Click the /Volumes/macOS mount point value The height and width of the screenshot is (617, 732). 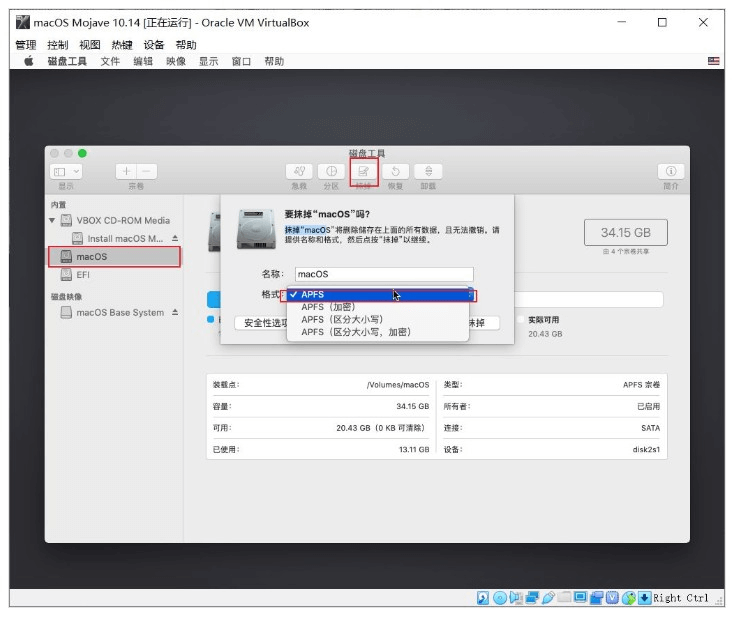[x=398, y=385]
